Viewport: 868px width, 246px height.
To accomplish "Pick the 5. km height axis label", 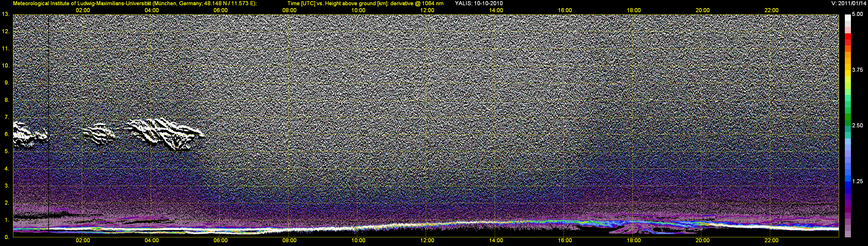I will [x=7, y=151].
